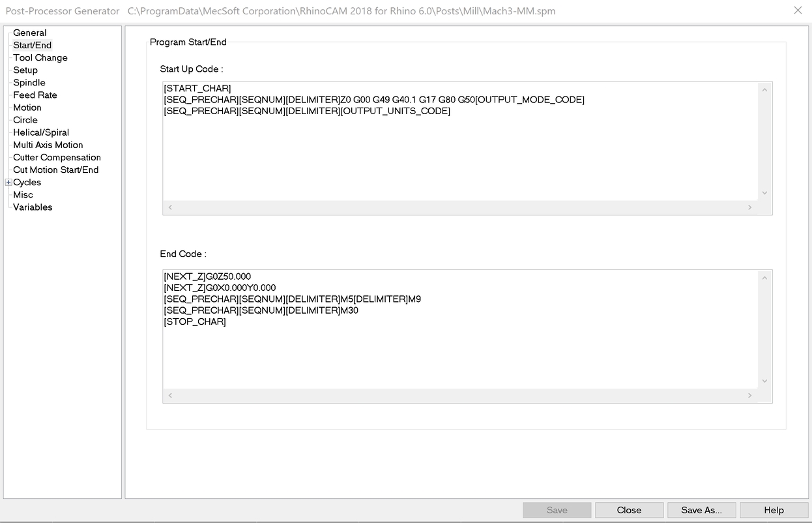
Task: Select the Setup configuration page
Action: [25, 70]
